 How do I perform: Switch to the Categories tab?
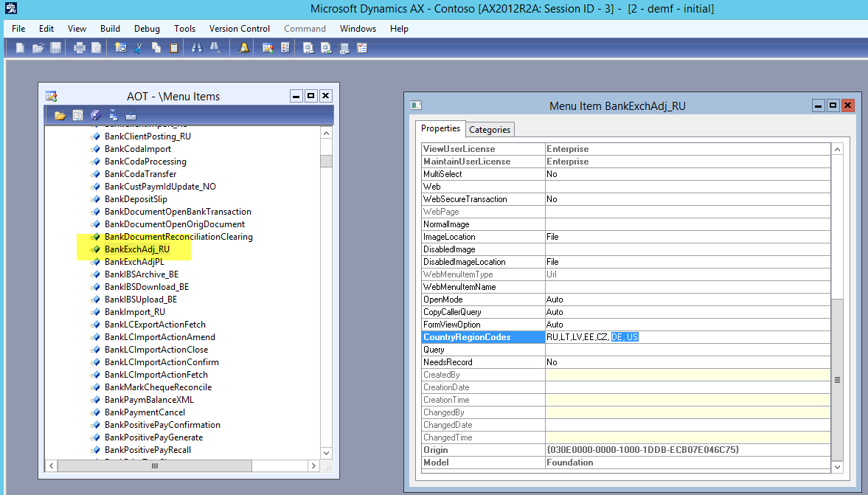pyautogui.click(x=490, y=129)
